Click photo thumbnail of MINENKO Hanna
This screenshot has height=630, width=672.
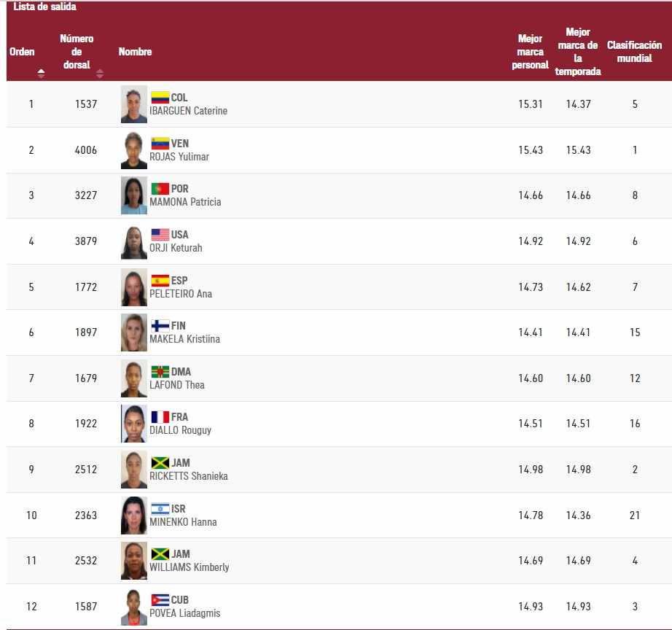coord(134,516)
